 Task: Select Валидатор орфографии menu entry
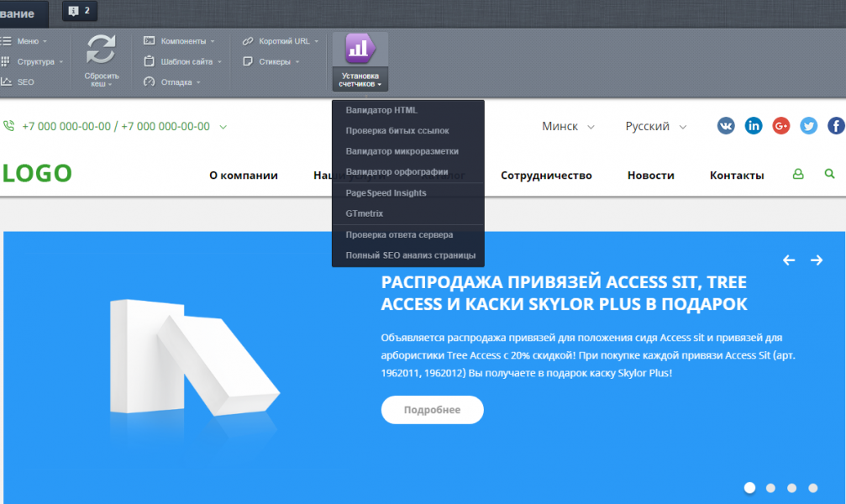408,171
